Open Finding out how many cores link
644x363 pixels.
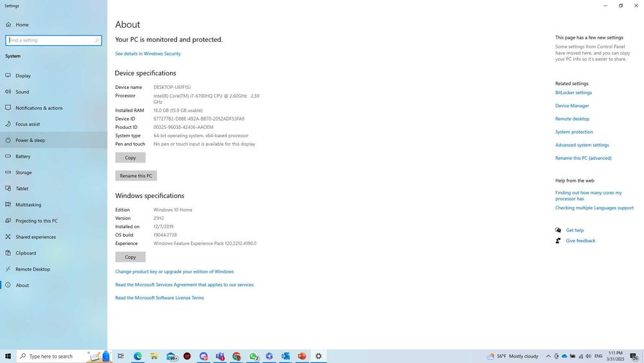point(588,195)
